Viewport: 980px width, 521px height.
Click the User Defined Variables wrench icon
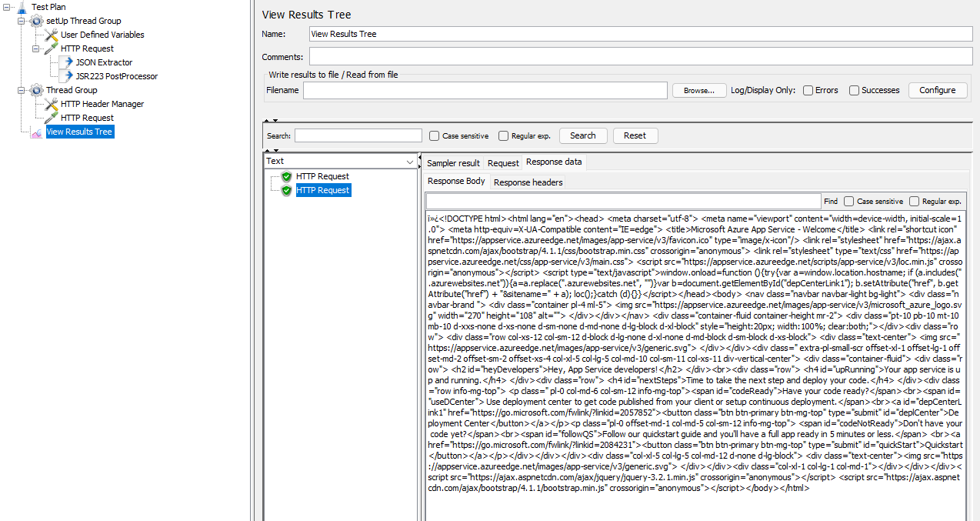tap(50, 35)
